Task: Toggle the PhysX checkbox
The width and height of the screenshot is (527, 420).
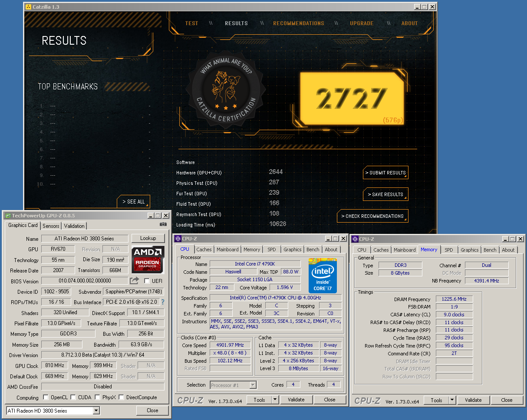Action: 97,397
